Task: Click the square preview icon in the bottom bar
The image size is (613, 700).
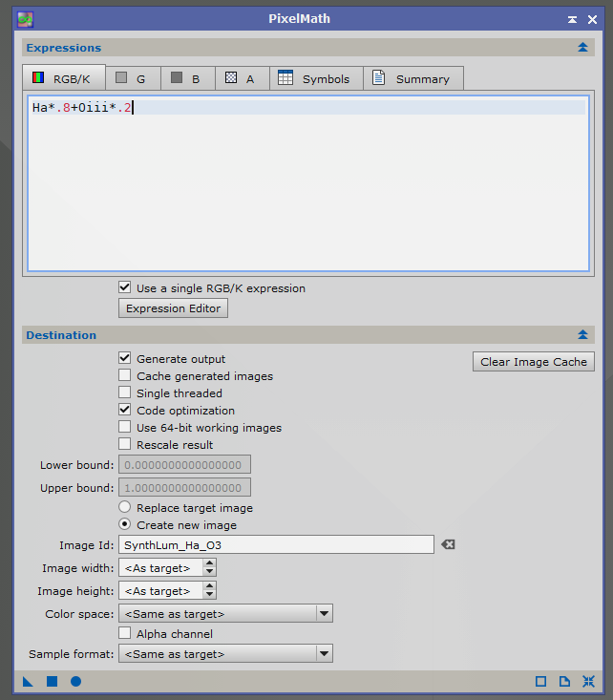Action: point(540,681)
